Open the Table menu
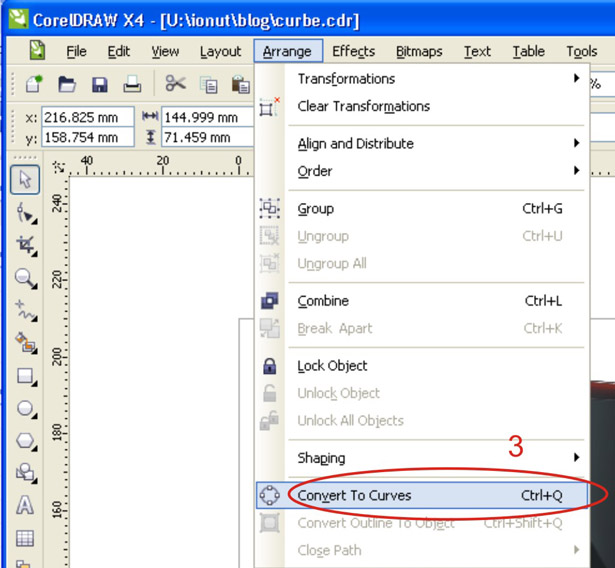 [x=529, y=51]
